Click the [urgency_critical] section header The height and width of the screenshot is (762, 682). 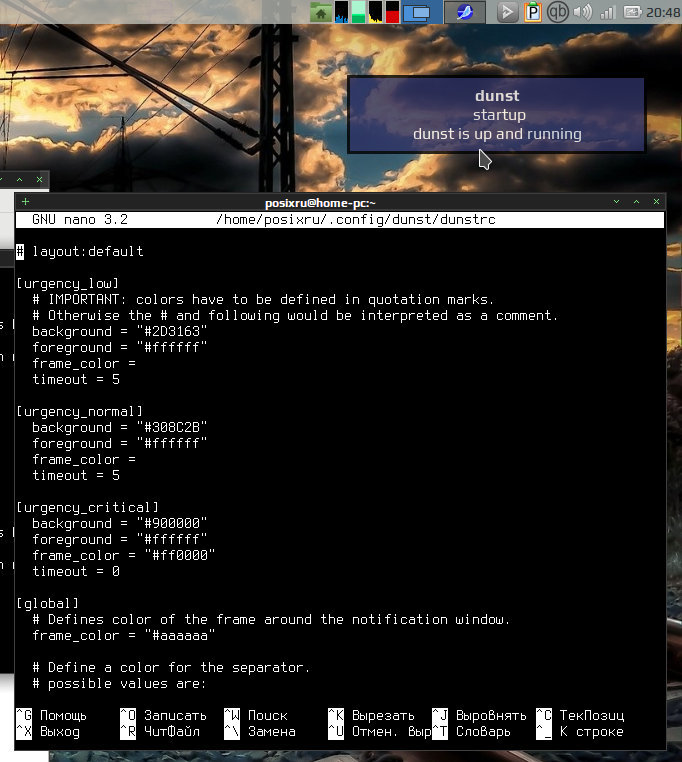87,507
